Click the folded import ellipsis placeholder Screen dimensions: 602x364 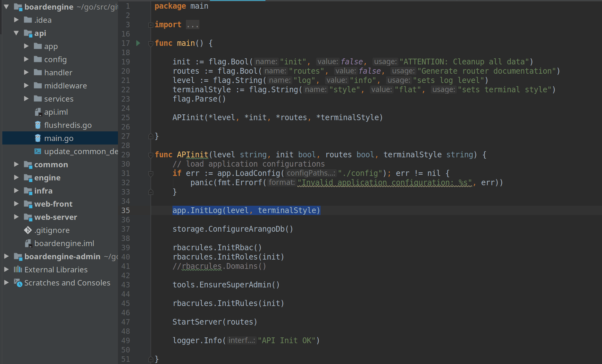[193, 25]
